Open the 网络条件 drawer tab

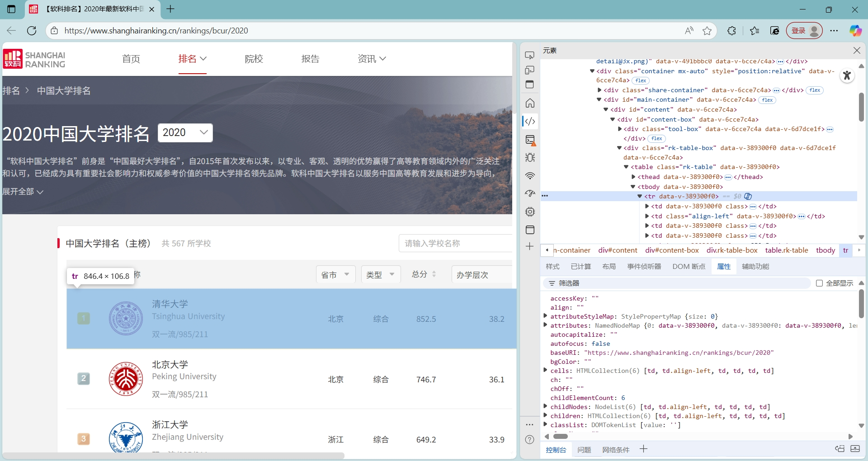(616, 450)
